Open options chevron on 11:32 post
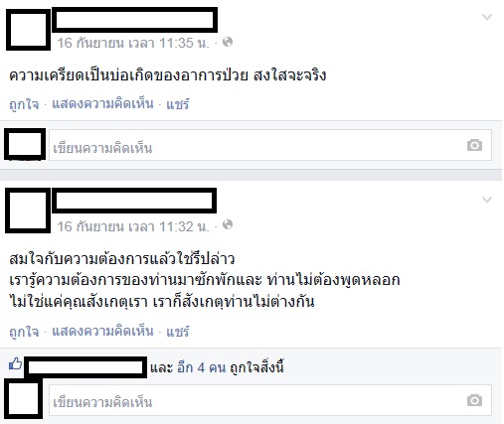Viewport: 504px width, 424px height. 487,200
